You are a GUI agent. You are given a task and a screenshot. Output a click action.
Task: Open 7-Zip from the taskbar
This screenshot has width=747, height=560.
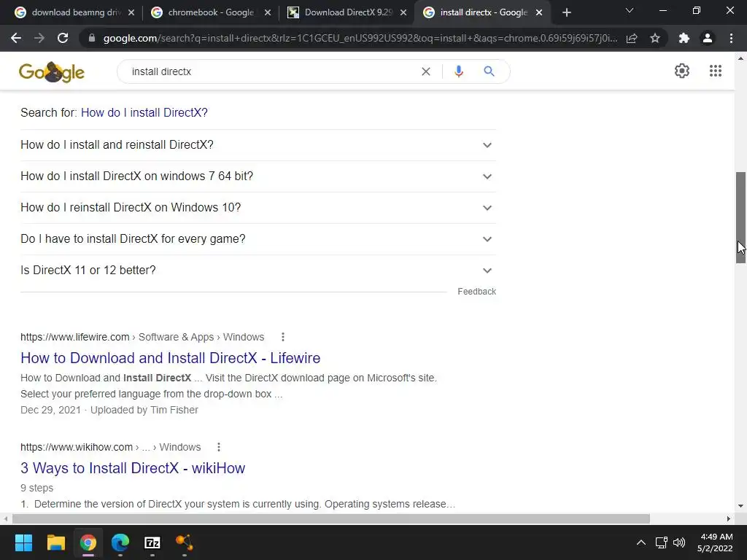(x=152, y=542)
